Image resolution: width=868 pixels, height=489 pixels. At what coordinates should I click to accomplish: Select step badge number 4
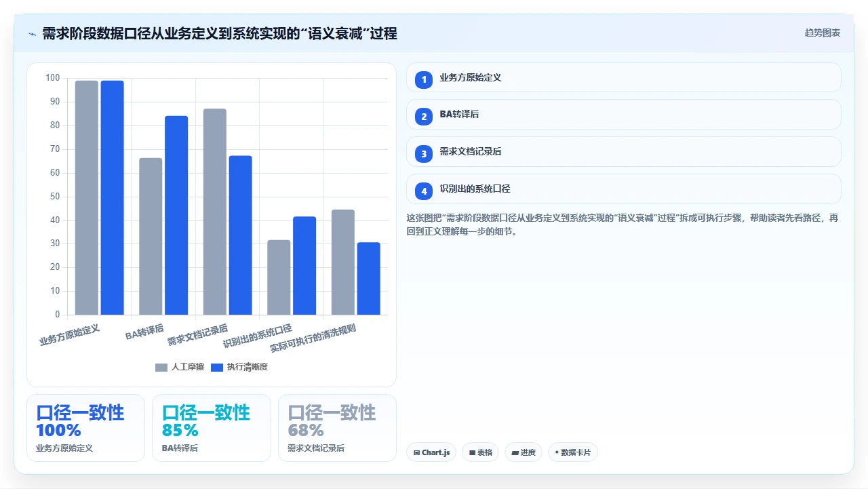(424, 191)
